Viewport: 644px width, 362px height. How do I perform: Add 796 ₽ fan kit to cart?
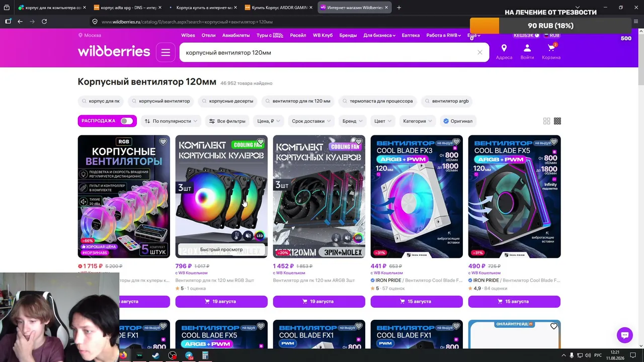point(221,301)
